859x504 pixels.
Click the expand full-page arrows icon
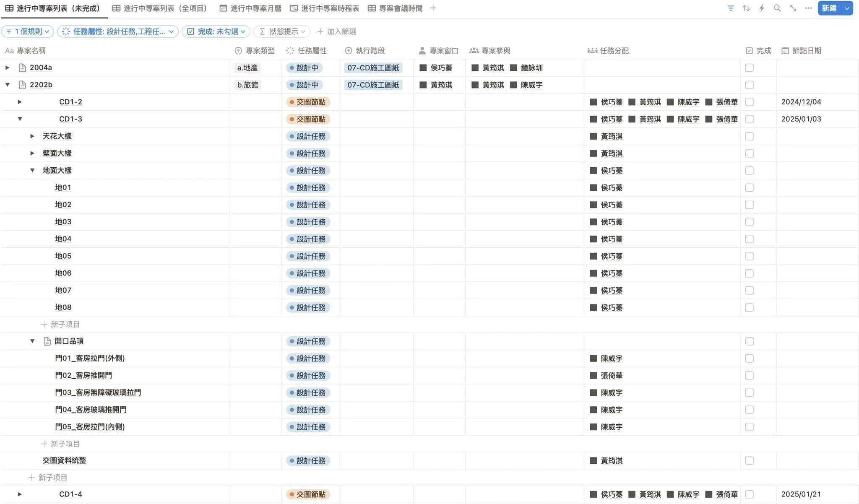click(793, 8)
